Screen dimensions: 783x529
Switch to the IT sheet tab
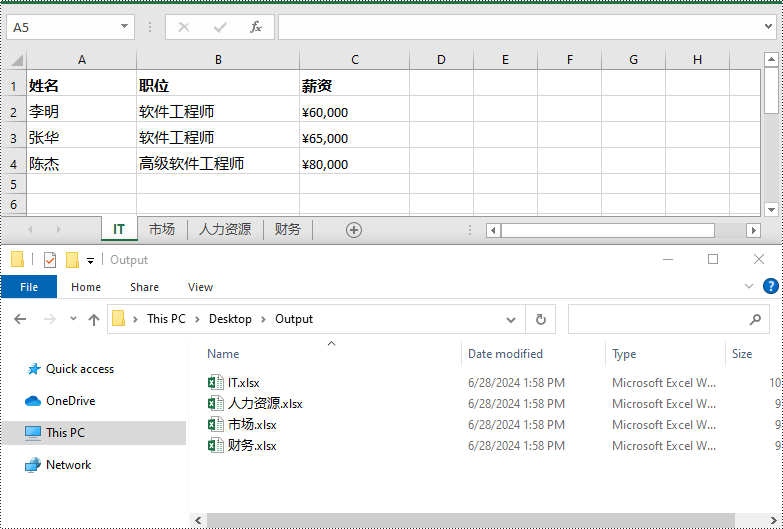(x=119, y=229)
